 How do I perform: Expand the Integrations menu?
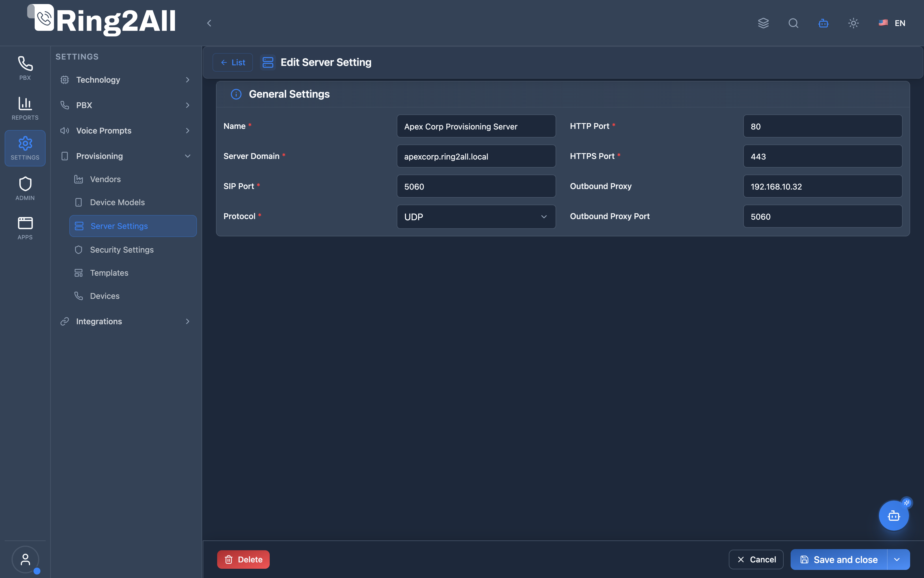pyautogui.click(x=125, y=321)
